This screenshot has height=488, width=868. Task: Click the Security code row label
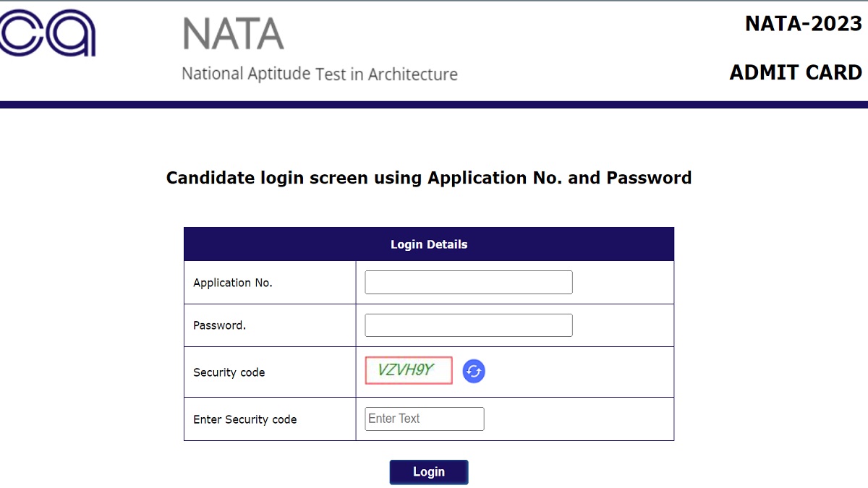point(229,372)
